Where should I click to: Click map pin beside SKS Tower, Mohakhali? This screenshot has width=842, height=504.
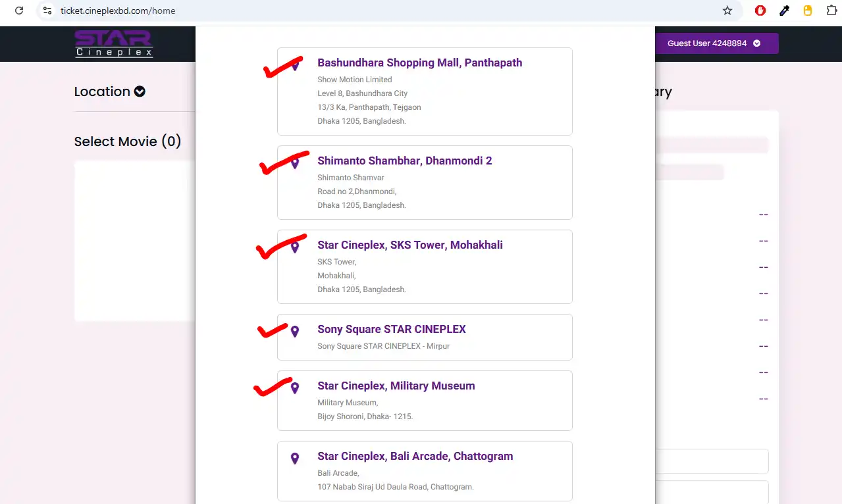[295, 247]
